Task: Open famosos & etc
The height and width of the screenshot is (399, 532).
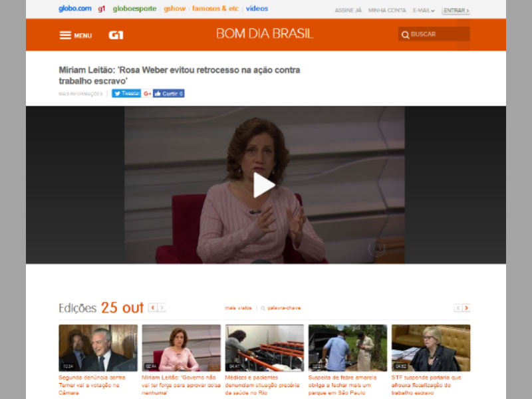Action: click(215, 9)
